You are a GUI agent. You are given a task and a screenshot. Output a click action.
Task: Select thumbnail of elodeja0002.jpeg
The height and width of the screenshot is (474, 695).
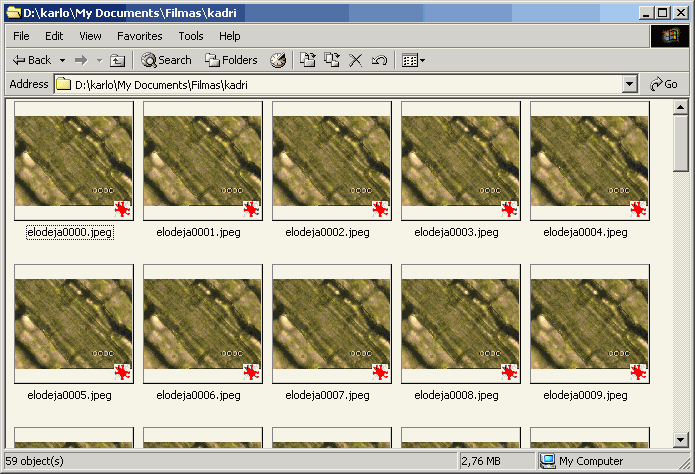pos(332,161)
